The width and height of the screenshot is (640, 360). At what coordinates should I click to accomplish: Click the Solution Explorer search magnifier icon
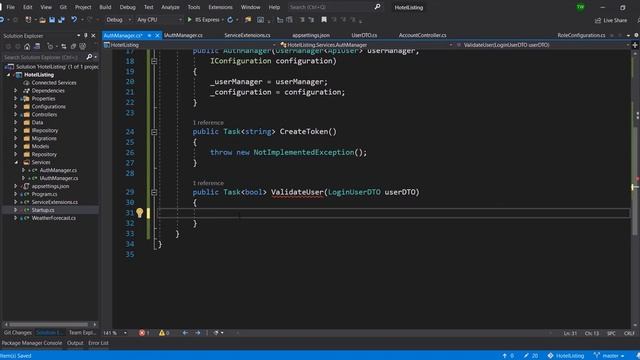(89, 57)
